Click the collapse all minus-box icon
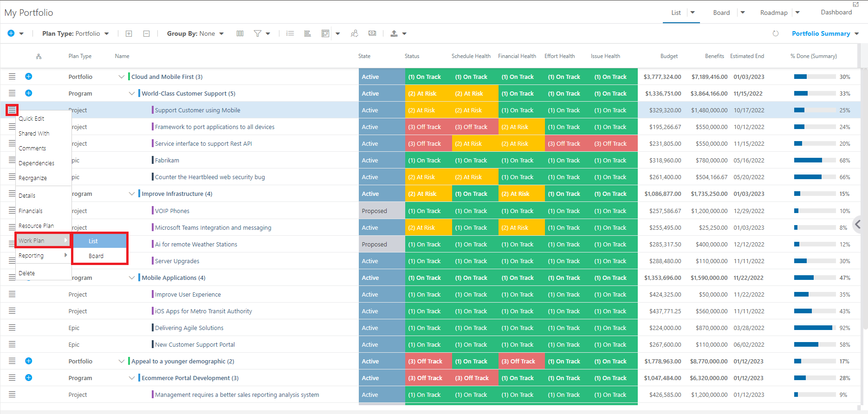 (x=146, y=33)
